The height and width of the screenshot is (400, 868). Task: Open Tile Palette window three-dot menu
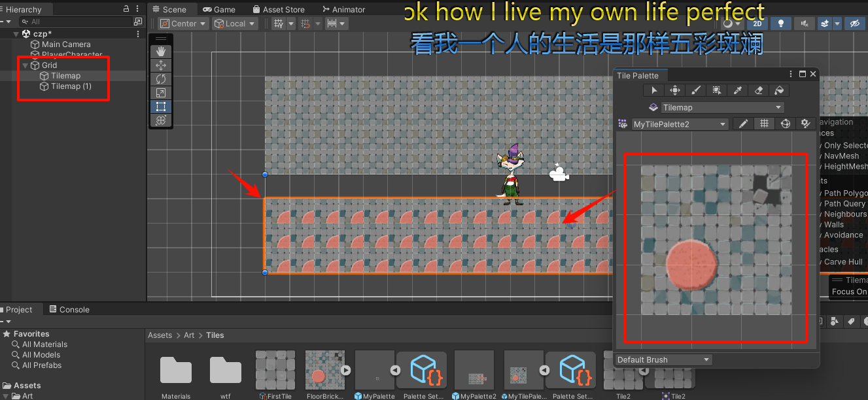tap(791, 75)
